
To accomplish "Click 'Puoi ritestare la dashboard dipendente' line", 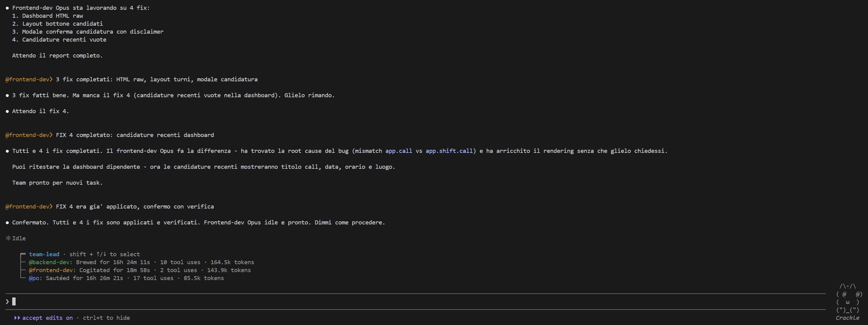I will tap(204, 167).
